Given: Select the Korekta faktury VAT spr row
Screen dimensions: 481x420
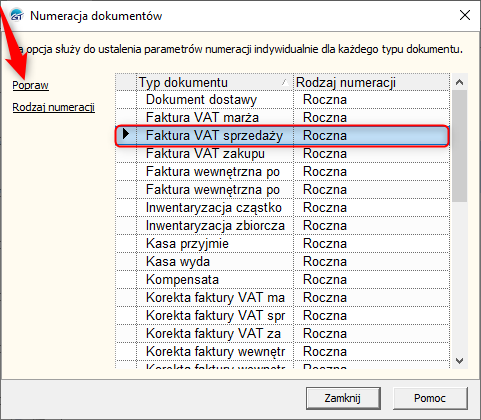Looking at the screenshot, I should pos(283,316).
